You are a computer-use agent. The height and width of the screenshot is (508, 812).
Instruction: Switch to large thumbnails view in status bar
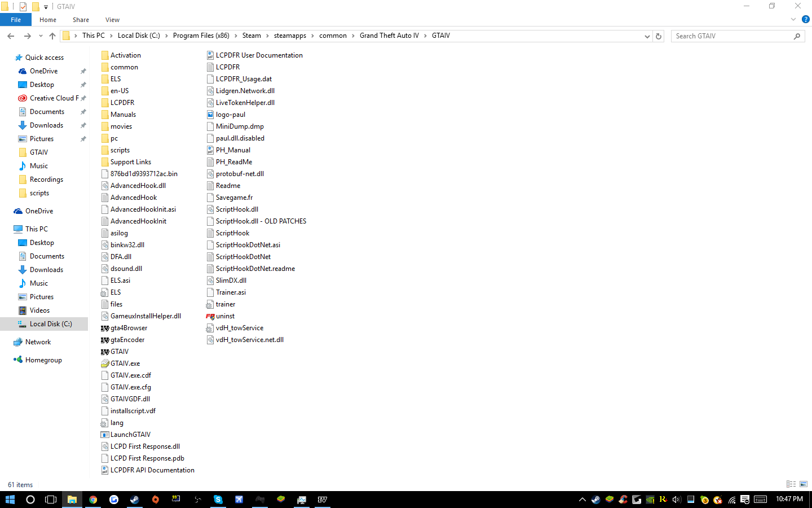pos(804,484)
